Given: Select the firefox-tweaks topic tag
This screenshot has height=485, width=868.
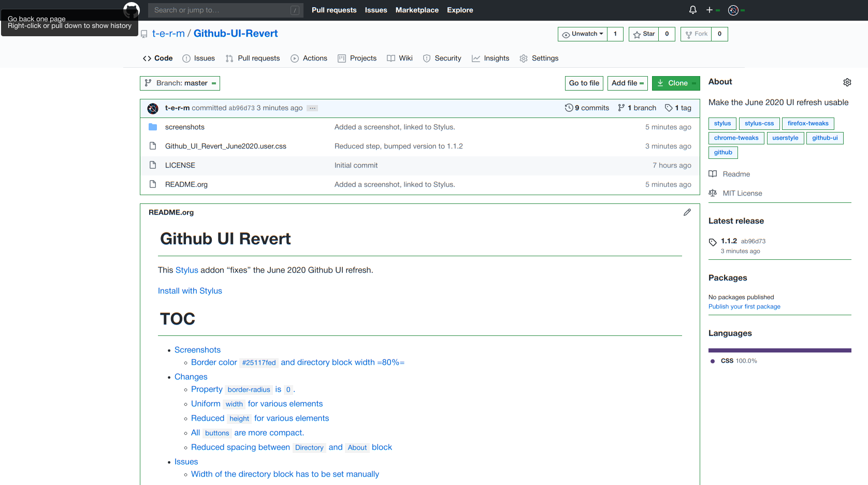Looking at the screenshot, I should point(808,124).
